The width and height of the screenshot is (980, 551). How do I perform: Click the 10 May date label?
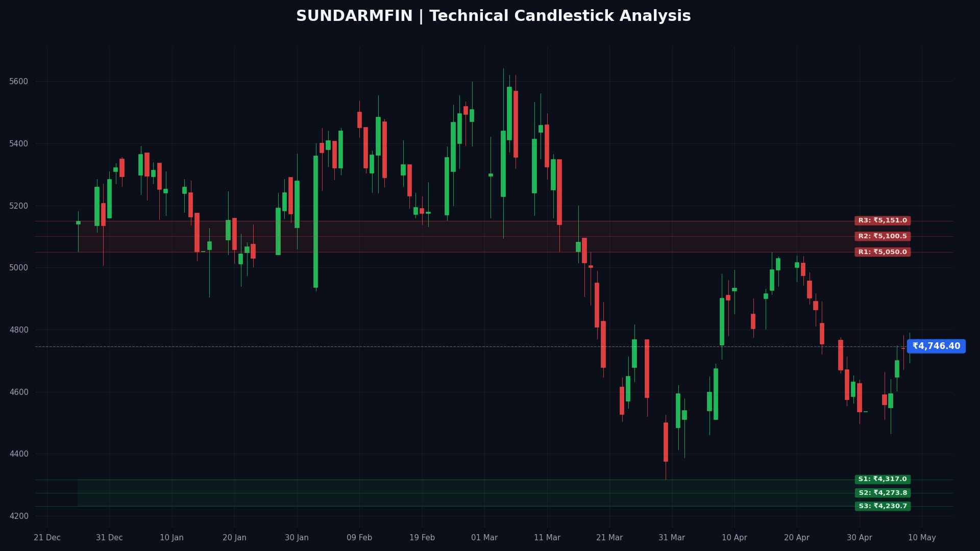[x=922, y=538]
